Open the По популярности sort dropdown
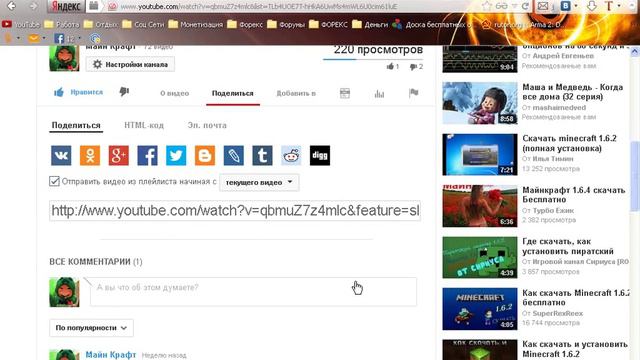 pyautogui.click(x=91, y=328)
